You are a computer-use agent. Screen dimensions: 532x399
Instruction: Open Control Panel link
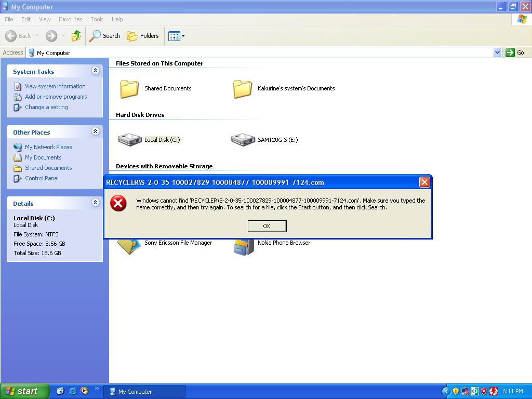42,178
